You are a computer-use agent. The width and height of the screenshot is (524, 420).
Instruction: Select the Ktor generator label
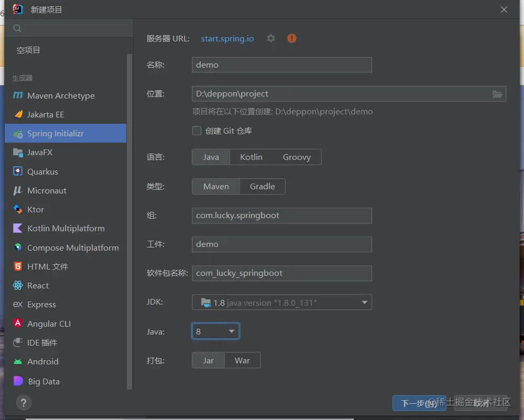36,210
